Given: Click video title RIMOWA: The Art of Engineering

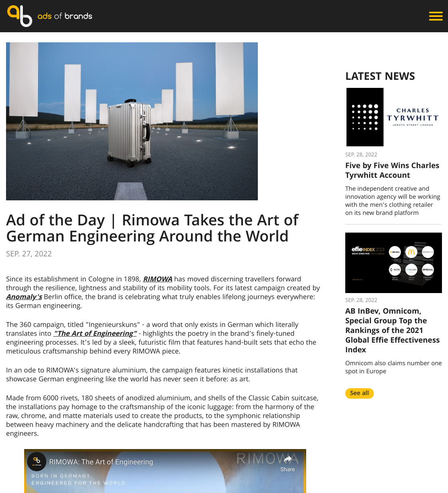Looking at the screenshot, I should (x=101, y=462).
